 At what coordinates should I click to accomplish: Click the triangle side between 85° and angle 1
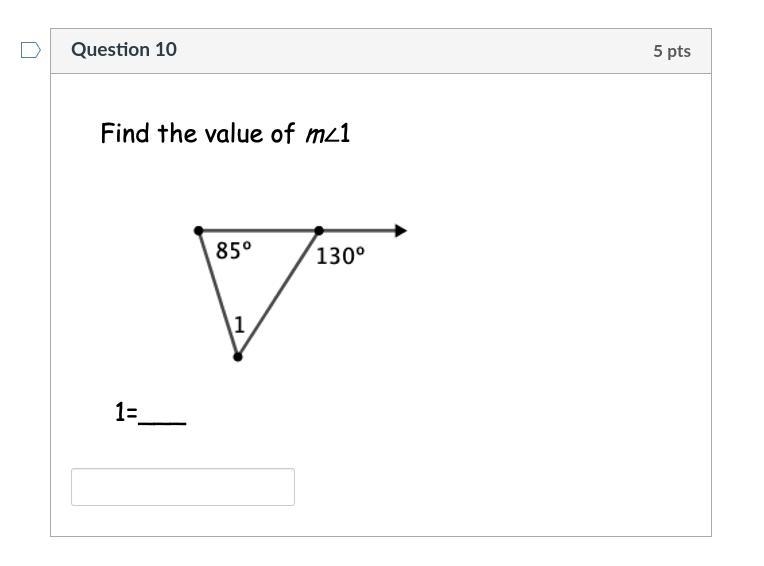point(218,293)
